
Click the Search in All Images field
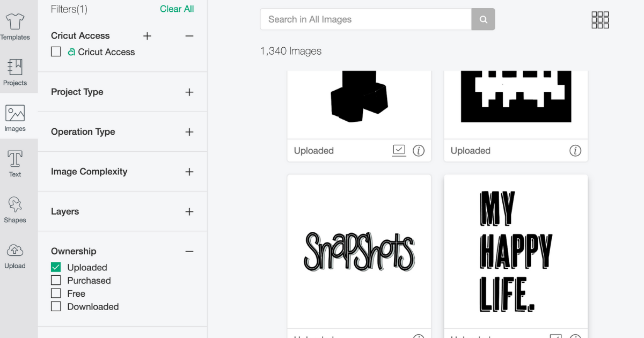click(365, 19)
